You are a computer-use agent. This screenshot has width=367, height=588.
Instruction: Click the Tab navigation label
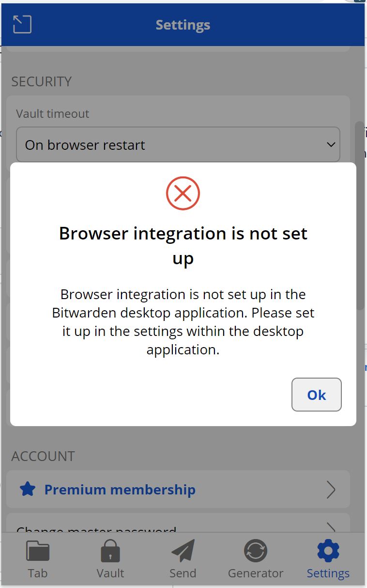[37, 573]
